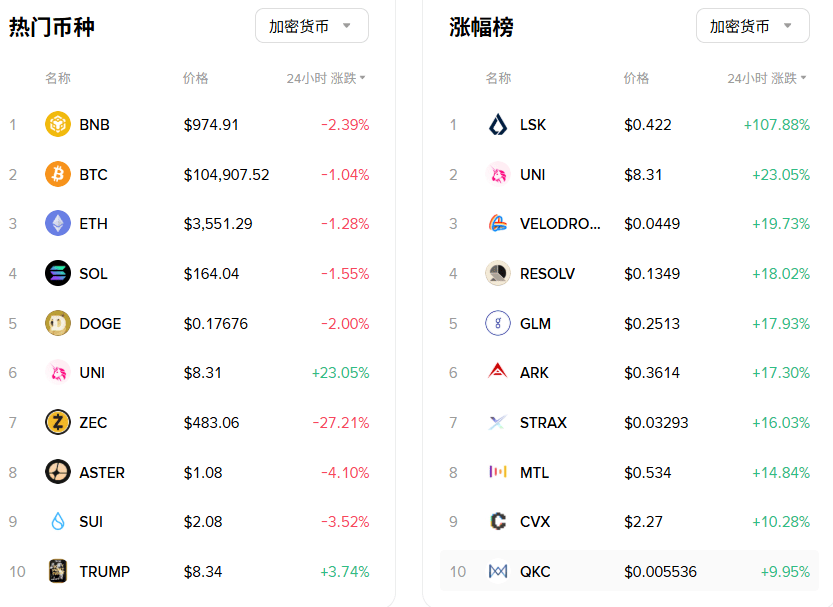Click the STRAX name text

click(x=543, y=423)
